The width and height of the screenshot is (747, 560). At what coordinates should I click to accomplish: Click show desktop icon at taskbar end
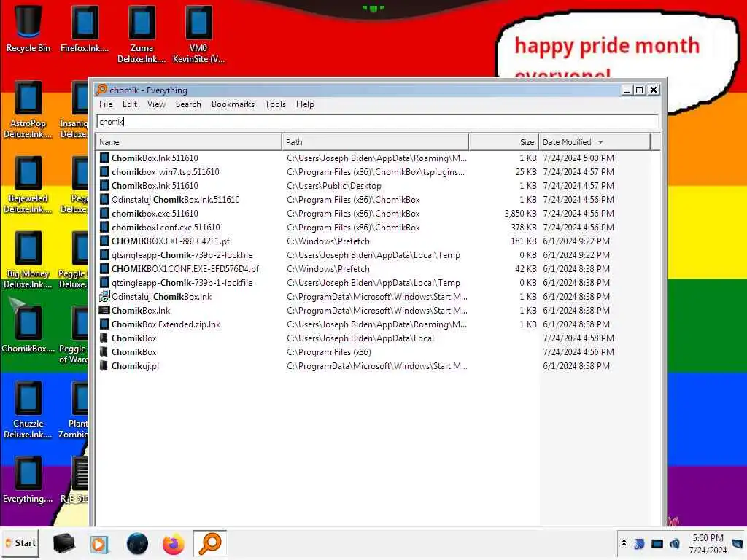tap(738, 543)
